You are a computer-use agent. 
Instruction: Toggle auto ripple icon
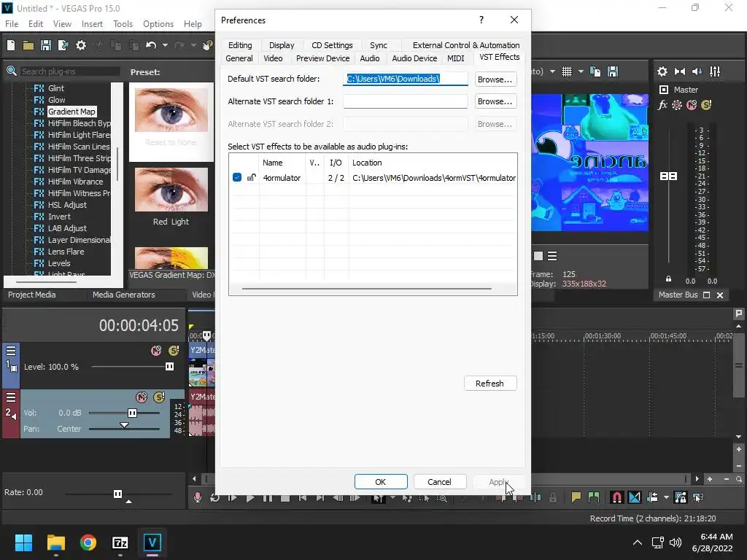652,497
